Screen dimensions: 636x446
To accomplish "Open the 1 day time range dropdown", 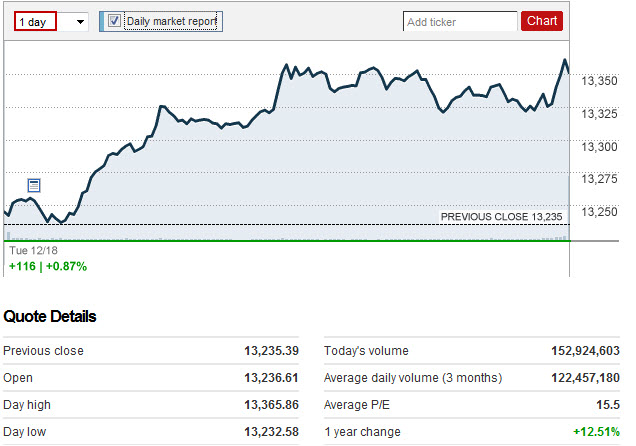I will 51,21.
